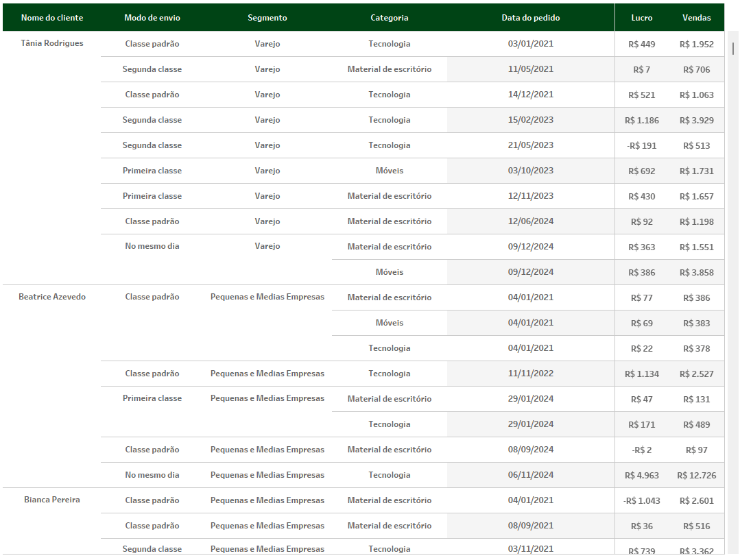
Task: Click the R$ 12.726 sales value
Action: 697,476
